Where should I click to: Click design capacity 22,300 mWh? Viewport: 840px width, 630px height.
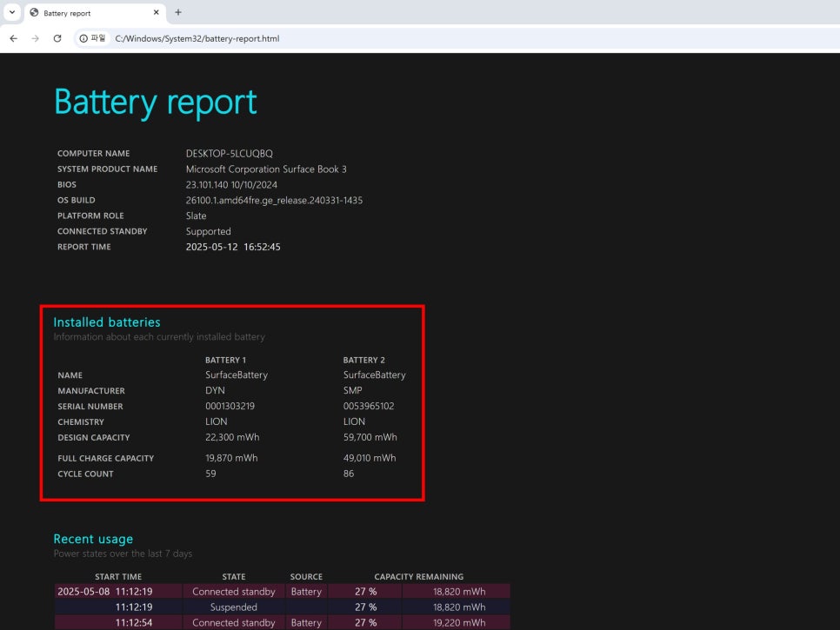tap(232, 437)
